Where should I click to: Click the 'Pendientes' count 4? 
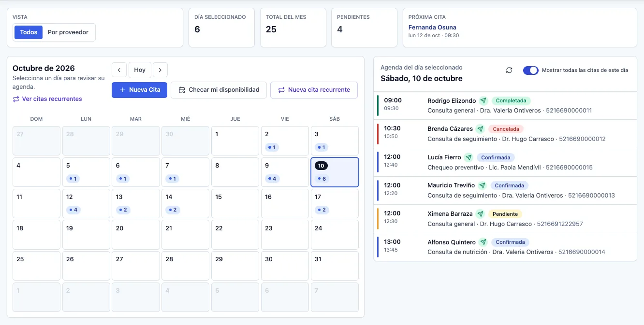[340, 29]
